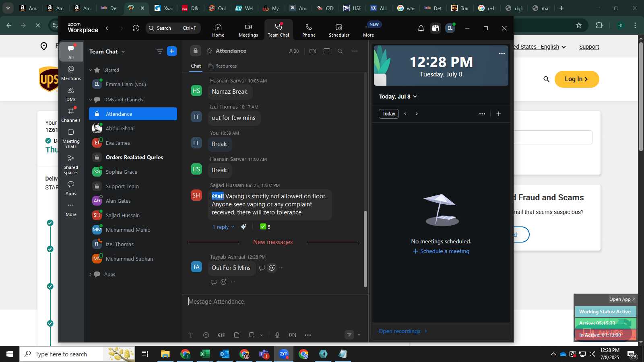Schedule a meeting from the channel header
This screenshot has width=644, height=362.
(x=327, y=51)
